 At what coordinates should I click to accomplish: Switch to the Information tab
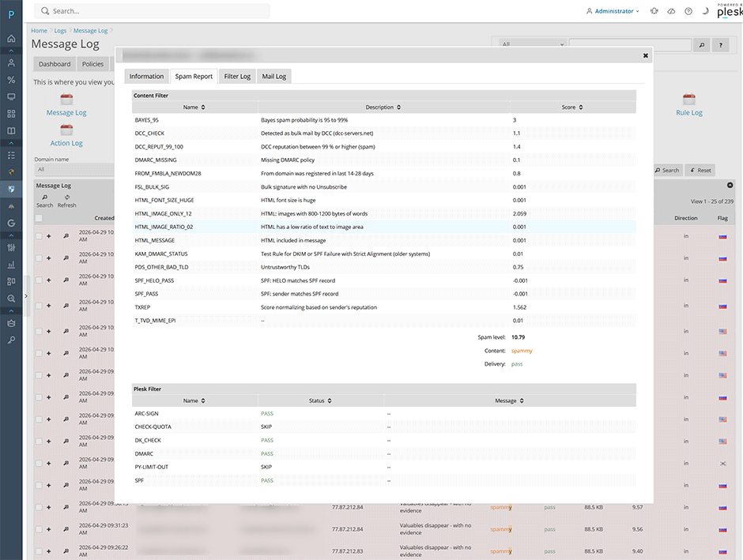[x=146, y=76]
